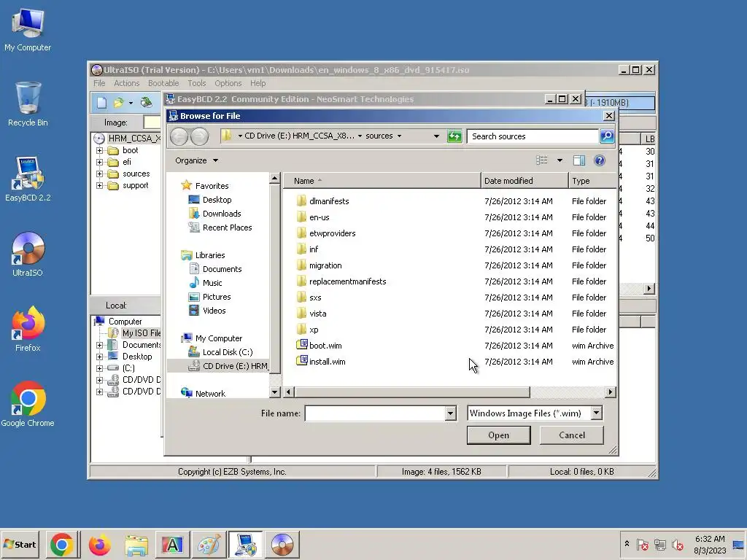Click the Start button

pos(20,544)
